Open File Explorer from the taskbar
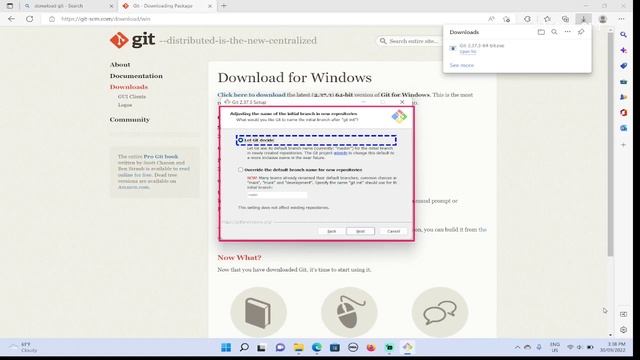This screenshot has height=360, width=640. 298,347
